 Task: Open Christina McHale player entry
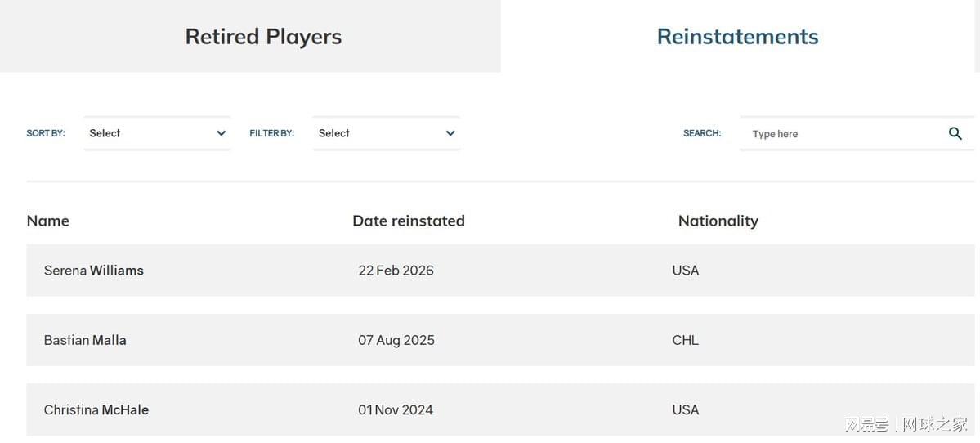point(96,409)
